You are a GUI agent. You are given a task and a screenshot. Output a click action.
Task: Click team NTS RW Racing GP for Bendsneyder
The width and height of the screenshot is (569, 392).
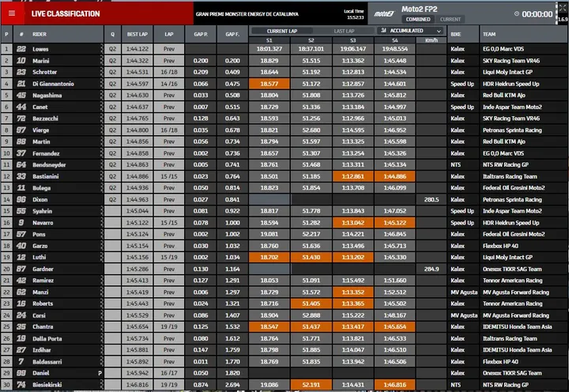point(506,165)
